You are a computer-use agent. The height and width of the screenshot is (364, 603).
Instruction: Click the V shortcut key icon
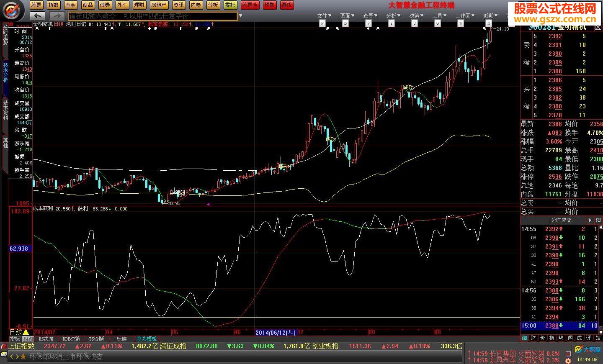(x=368, y=23)
